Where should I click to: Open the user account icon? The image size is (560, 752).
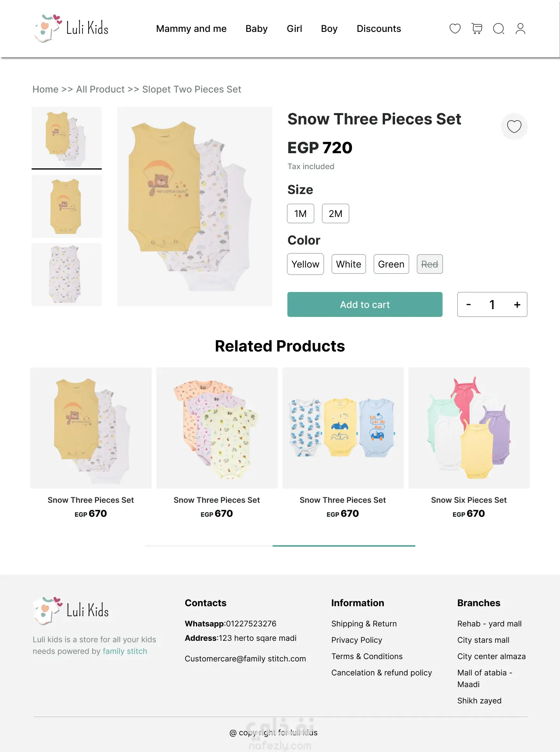(x=520, y=29)
